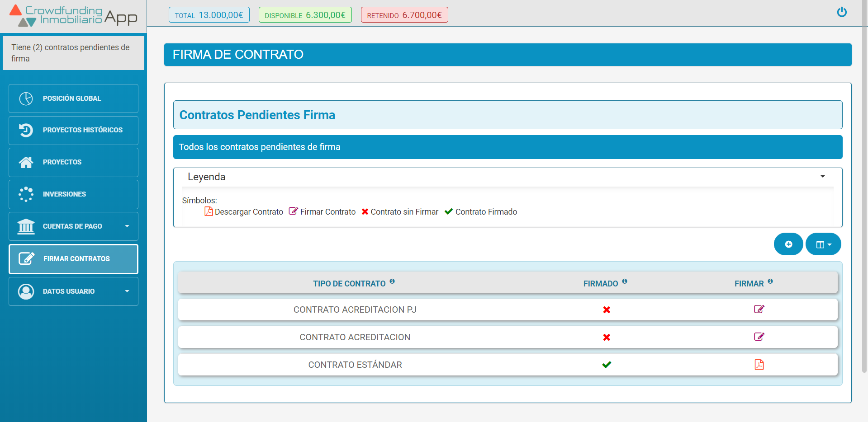
Task: Expand Cuentas de Pago submenu arrow
Action: click(127, 226)
